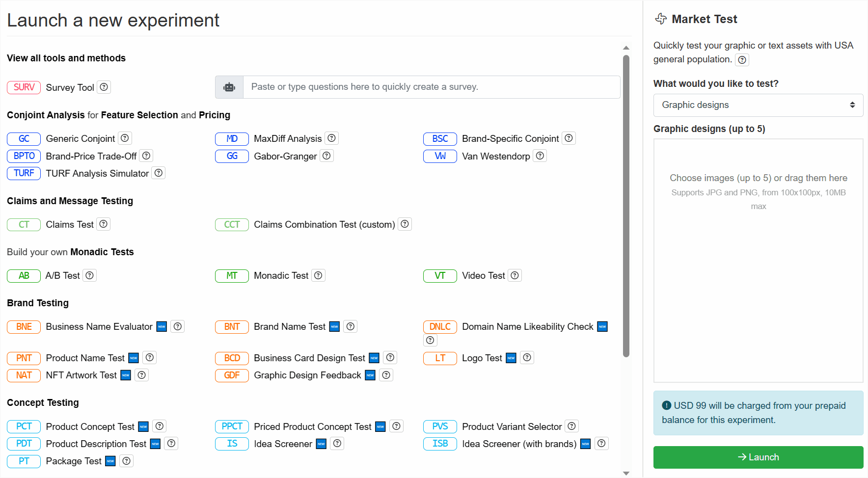Open the CCT Claims Combination badge
This screenshot has height=478, width=868.
[x=232, y=224]
